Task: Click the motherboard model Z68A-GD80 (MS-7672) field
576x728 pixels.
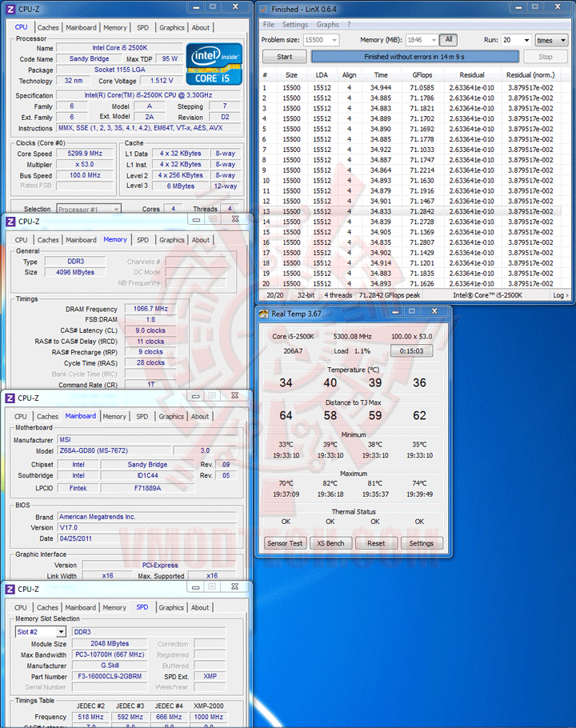Action: pos(114,451)
